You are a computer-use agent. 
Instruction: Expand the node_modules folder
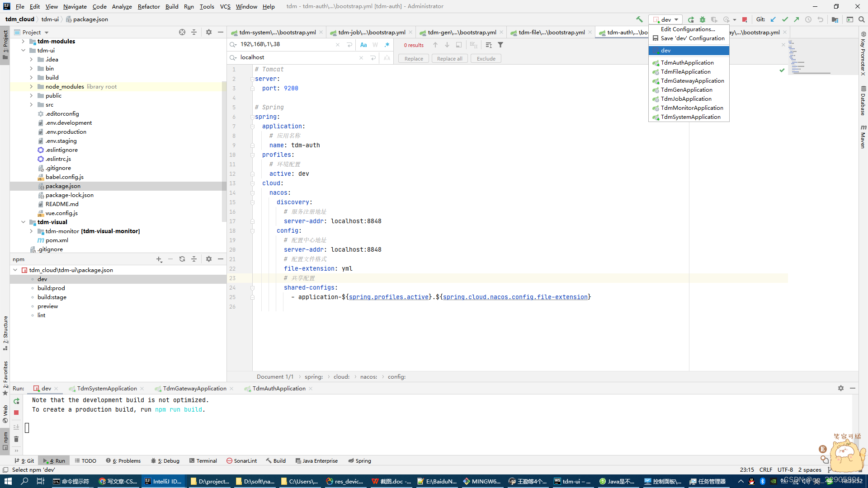[x=31, y=86]
